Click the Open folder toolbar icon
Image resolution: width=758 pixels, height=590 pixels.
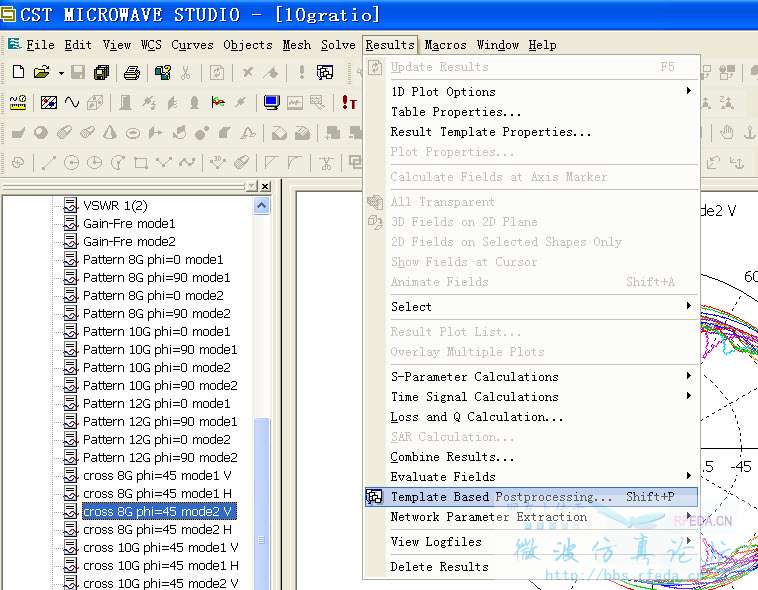click(x=42, y=73)
